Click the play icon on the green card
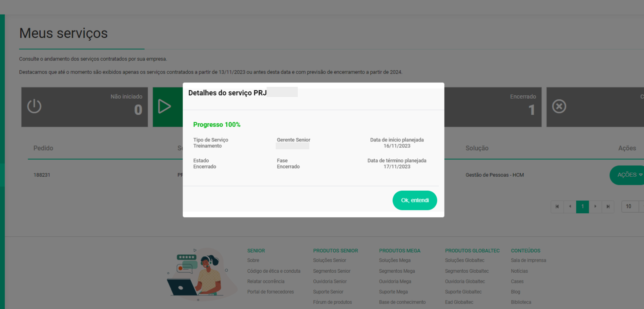The image size is (644, 309). click(164, 107)
